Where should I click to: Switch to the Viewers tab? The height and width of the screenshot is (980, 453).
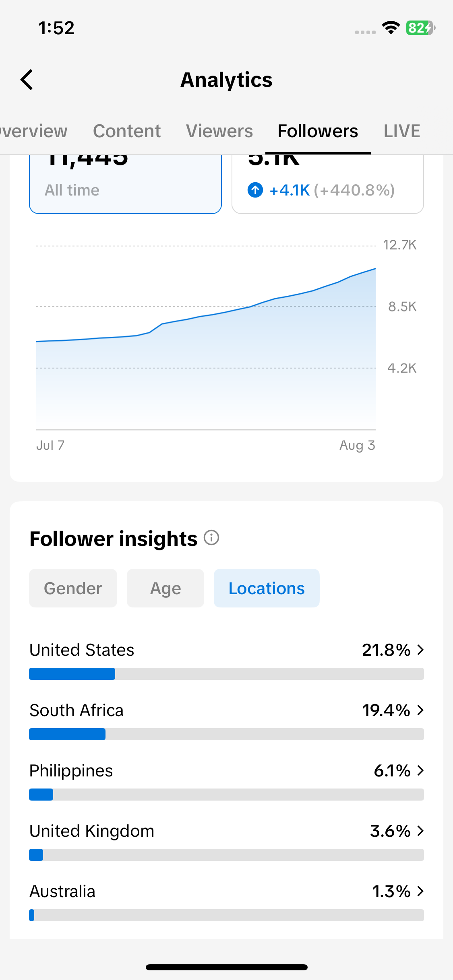coord(219,131)
